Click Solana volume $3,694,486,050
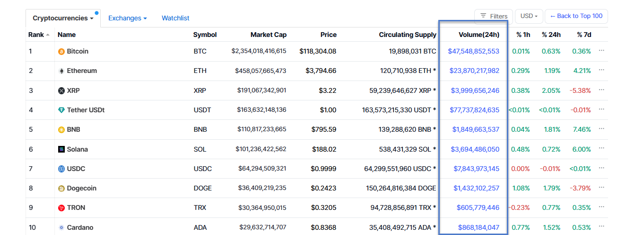 475,149
